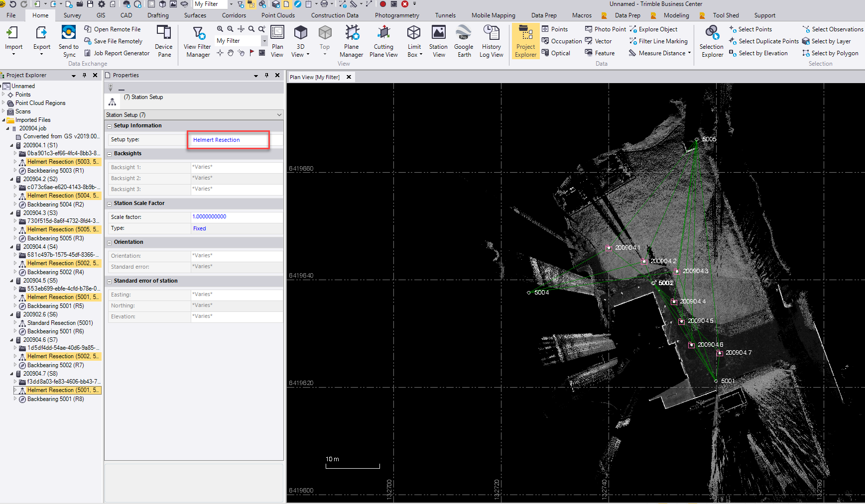Switch to 3D View
The width and height of the screenshot is (865, 504).
tap(299, 41)
